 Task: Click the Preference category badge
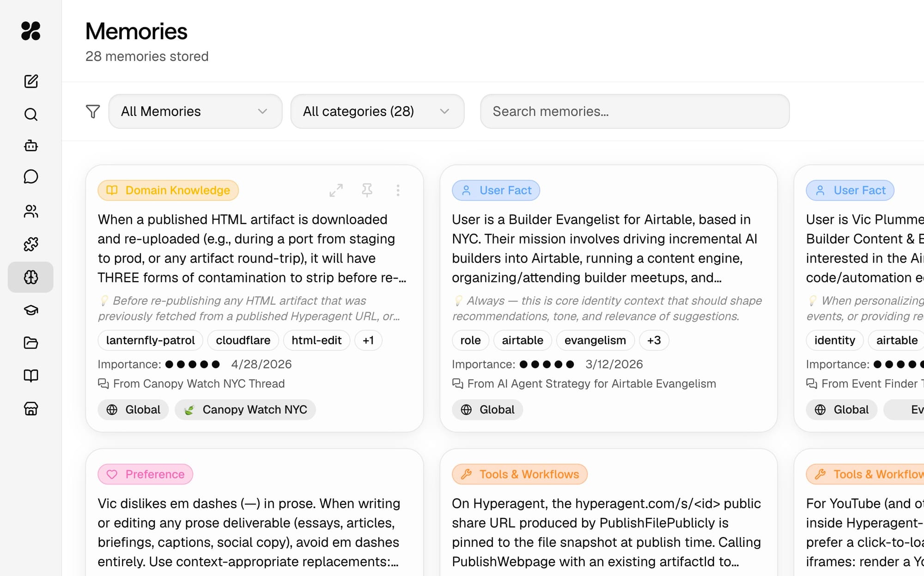[x=146, y=474]
